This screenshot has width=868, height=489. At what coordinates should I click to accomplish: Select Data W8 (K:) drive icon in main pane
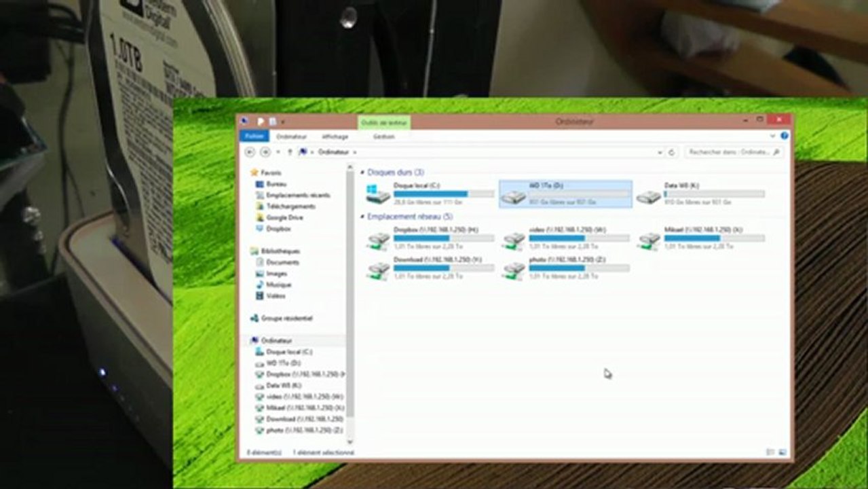(x=649, y=196)
